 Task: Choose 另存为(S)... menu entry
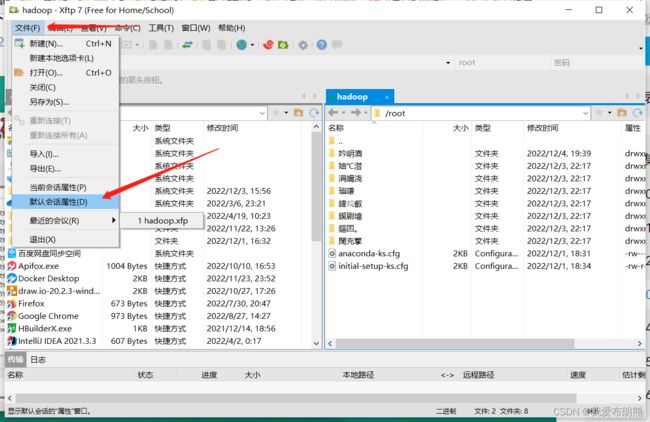66,102
